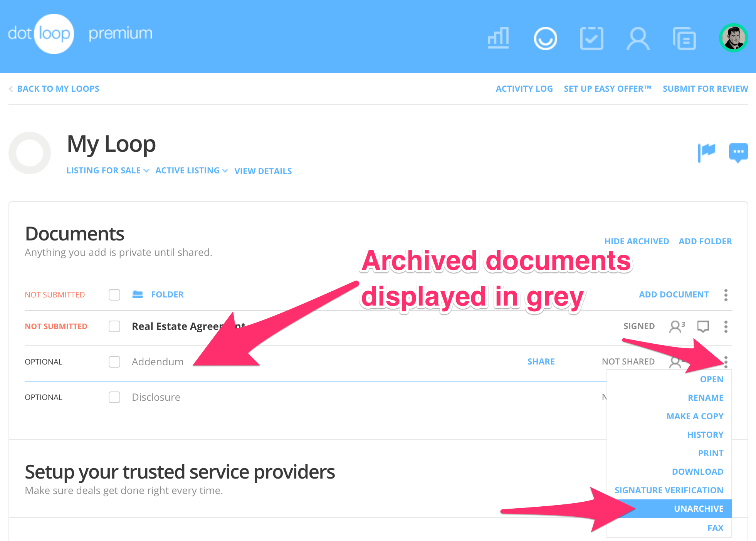Open the templates documents icon
The width and height of the screenshot is (756, 541).
684,38
